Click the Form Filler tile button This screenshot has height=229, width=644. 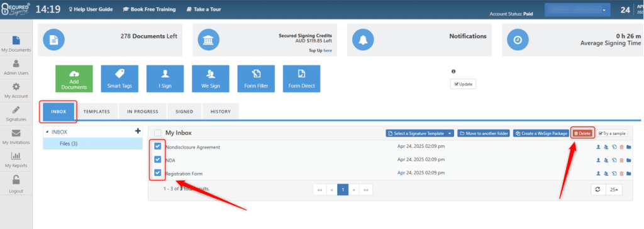pyautogui.click(x=257, y=79)
